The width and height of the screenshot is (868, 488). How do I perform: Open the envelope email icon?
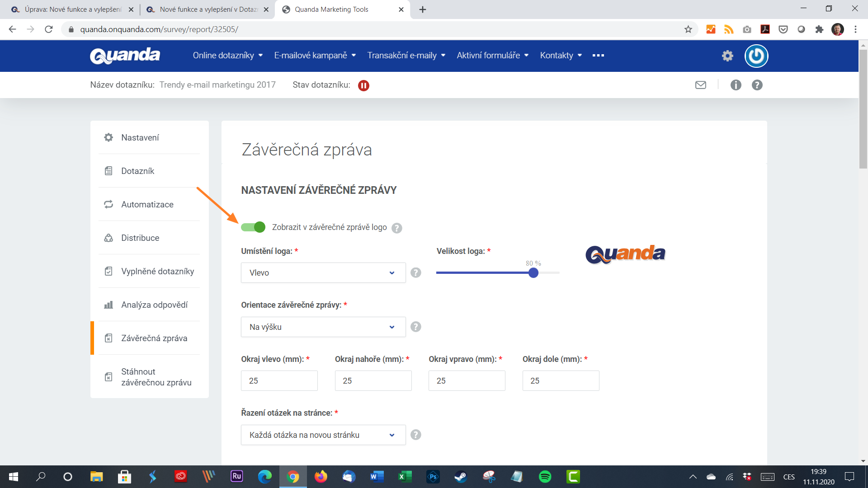[700, 85]
